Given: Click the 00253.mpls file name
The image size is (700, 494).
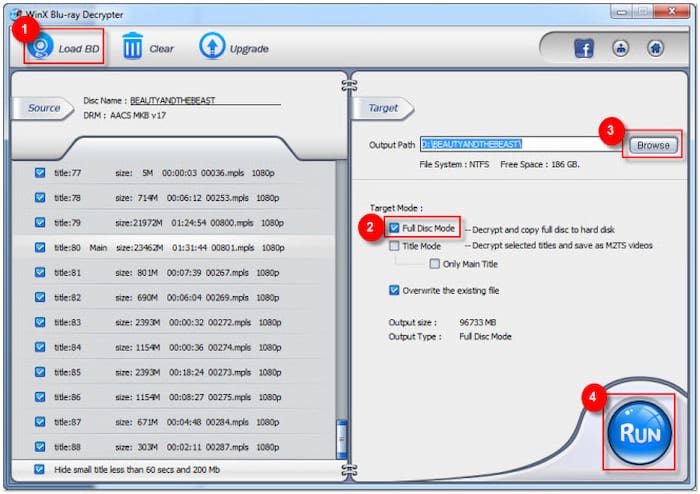Looking at the screenshot, I should pos(227,198).
